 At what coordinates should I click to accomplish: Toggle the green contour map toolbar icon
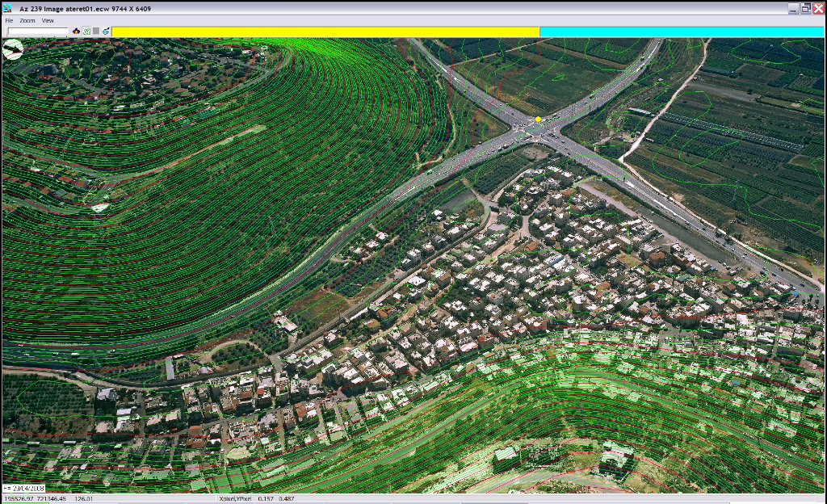tap(86, 31)
